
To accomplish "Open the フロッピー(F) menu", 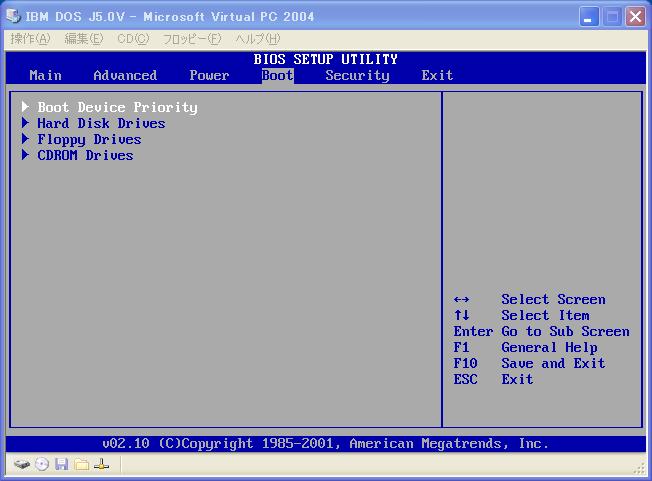I will coord(192,39).
